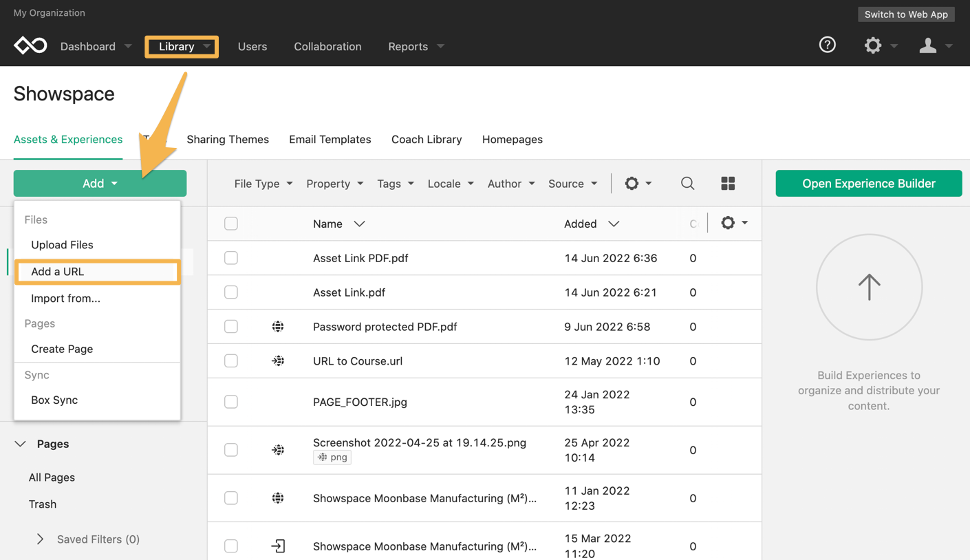
Task: Switch to Homepages tab
Action: pos(513,139)
